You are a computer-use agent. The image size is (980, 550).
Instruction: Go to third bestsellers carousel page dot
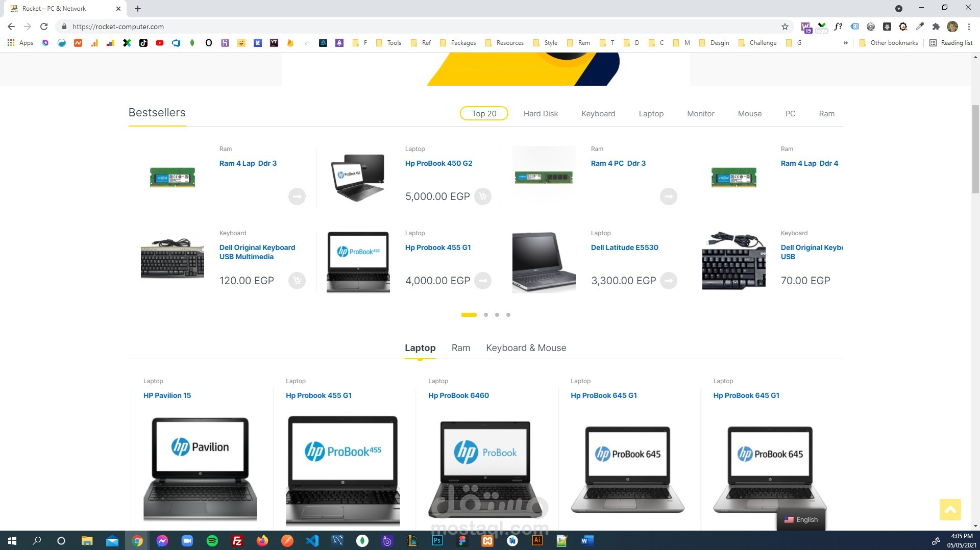(x=497, y=315)
